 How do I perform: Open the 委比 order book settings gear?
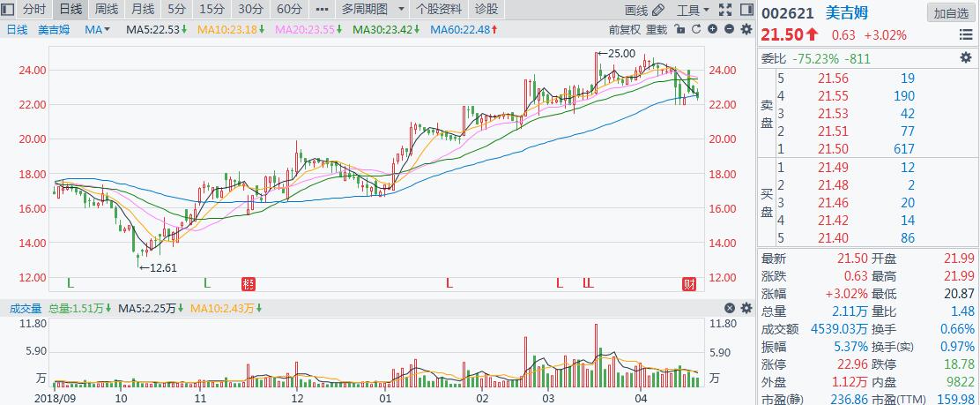(965, 58)
